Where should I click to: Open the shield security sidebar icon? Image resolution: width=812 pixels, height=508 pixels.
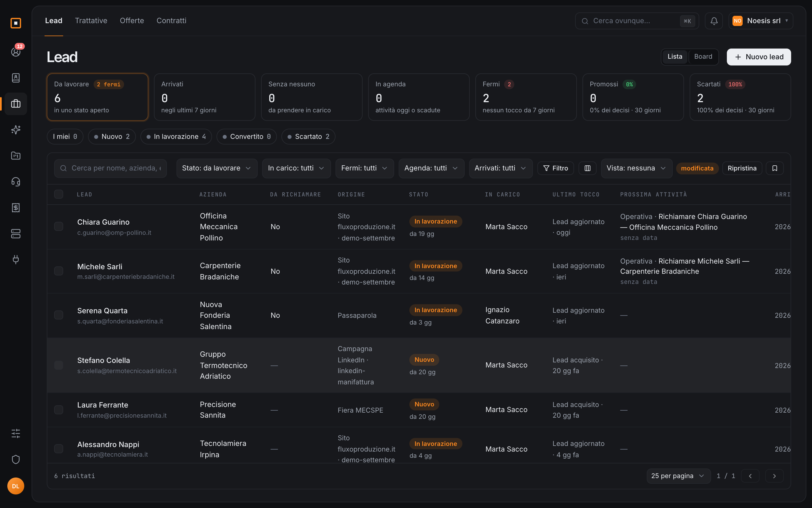(x=16, y=459)
